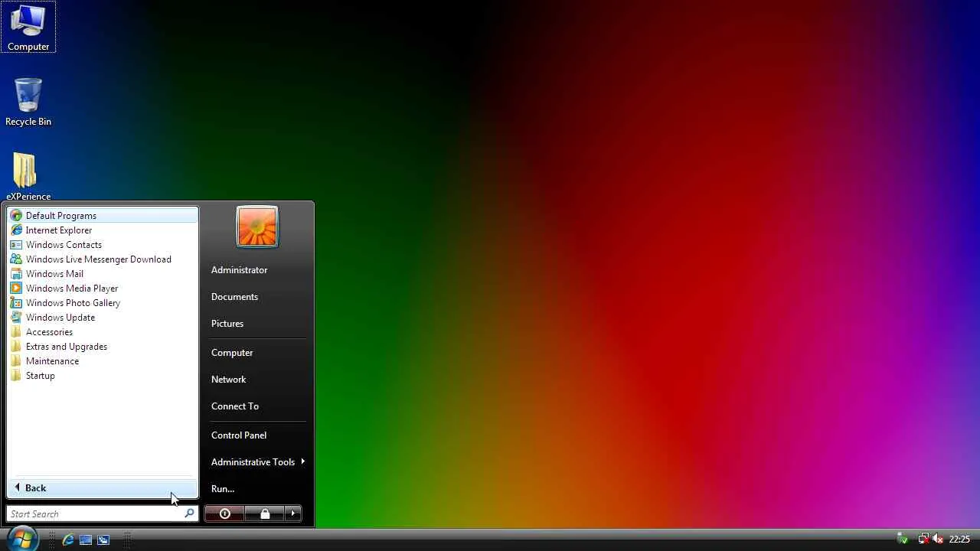The height and width of the screenshot is (551, 980).
Task: Click the system clock showing 22:25
Action: [x=959, y=540]
